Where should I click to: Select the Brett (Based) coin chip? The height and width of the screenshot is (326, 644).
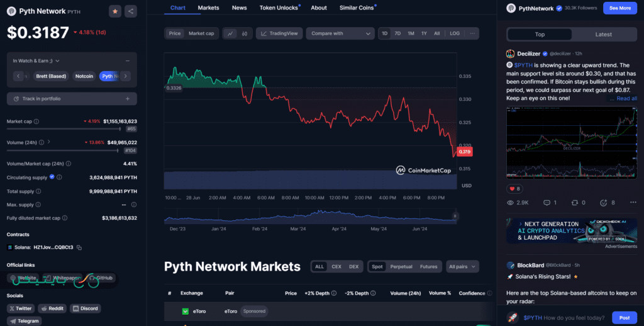point(51,76)
